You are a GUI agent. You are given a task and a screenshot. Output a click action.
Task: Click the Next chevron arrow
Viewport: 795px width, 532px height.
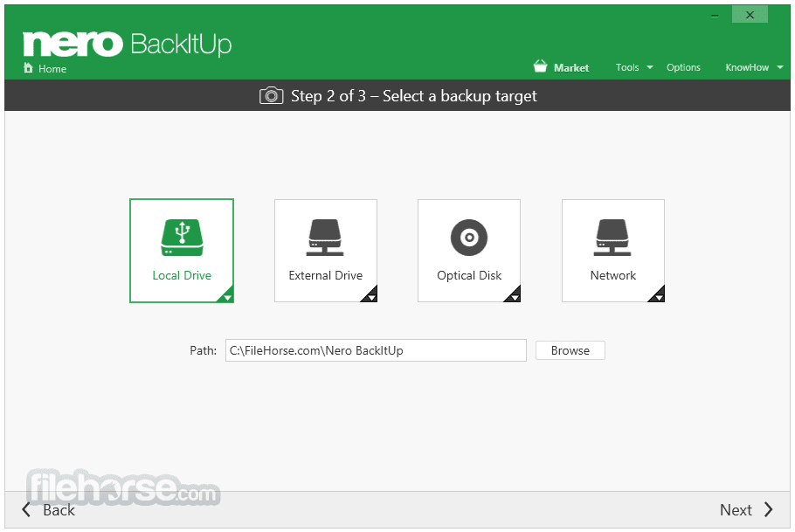coord(769,509)
